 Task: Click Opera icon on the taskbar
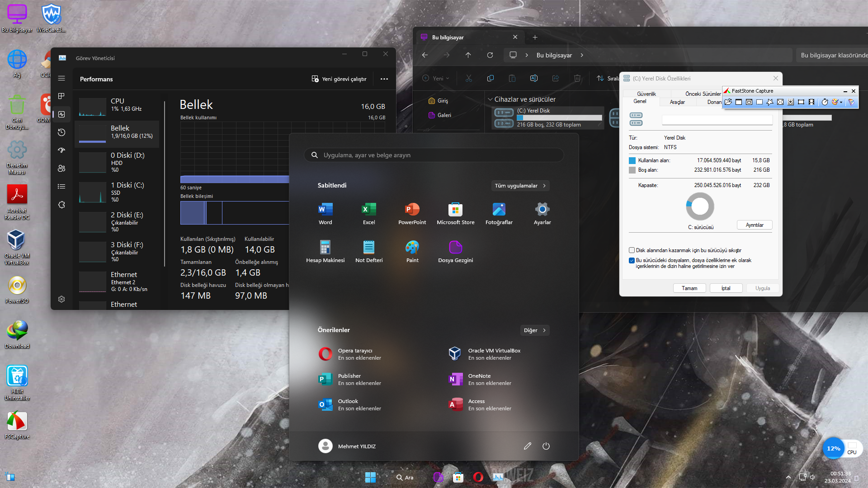pyautogui.click(x=478, y=477)
